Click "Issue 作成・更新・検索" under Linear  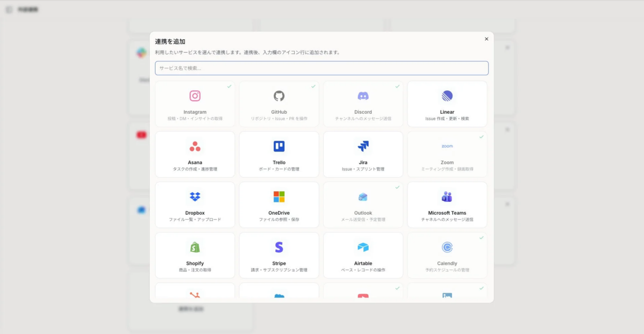pos(447,119)
